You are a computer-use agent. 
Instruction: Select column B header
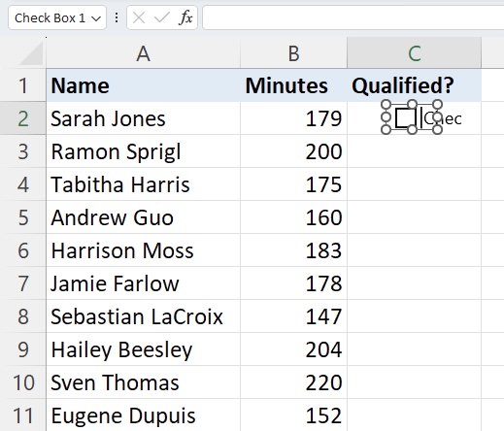click(293, 53)
